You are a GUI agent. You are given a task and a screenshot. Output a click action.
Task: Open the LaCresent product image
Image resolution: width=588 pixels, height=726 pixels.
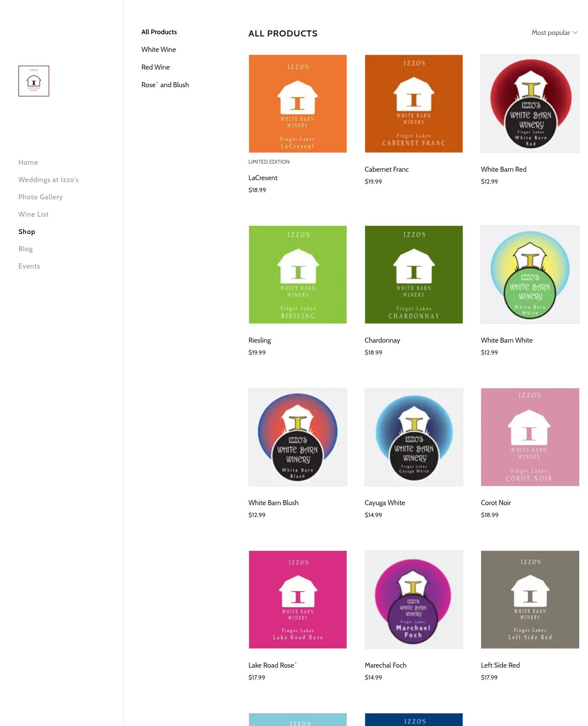pos(298,104)
